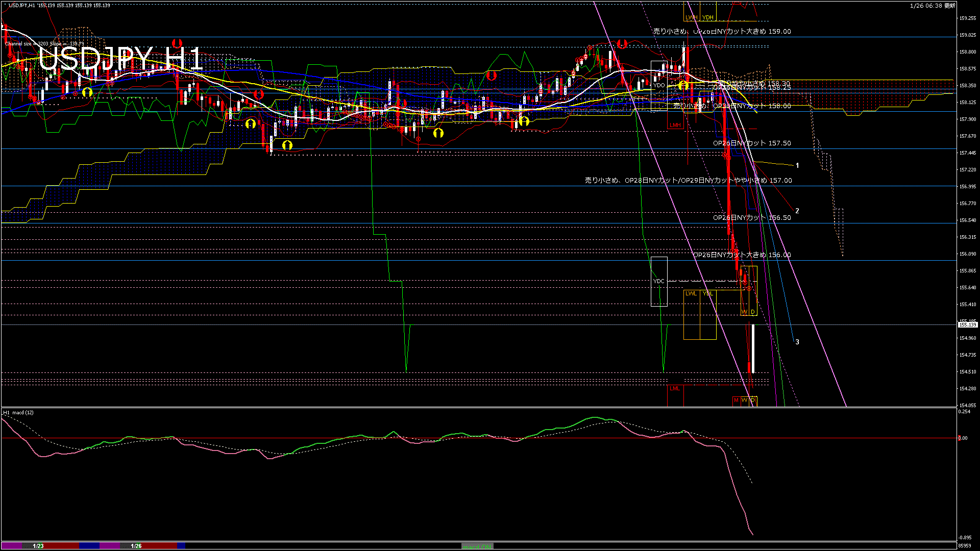Click the 1/23 date marker on the time axis

pyautogui.click(x=38, y=546)
